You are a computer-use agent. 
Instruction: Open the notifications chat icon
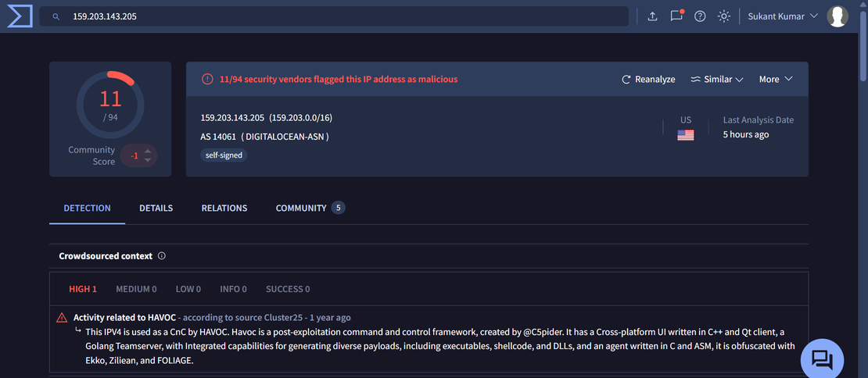[676, 16]
